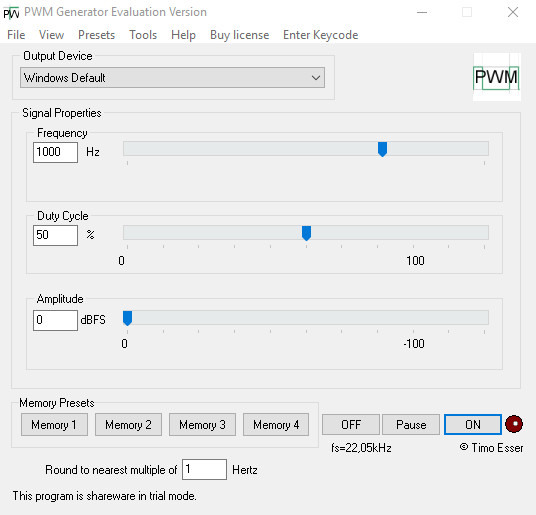Load Memory 1 preset
This screenshot has height=515, width=536.
[54, 425]
